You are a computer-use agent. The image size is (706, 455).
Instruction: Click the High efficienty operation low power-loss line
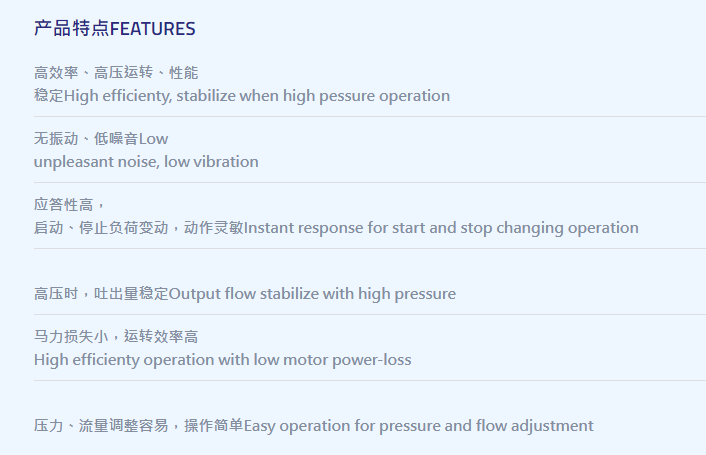point(222,360)
